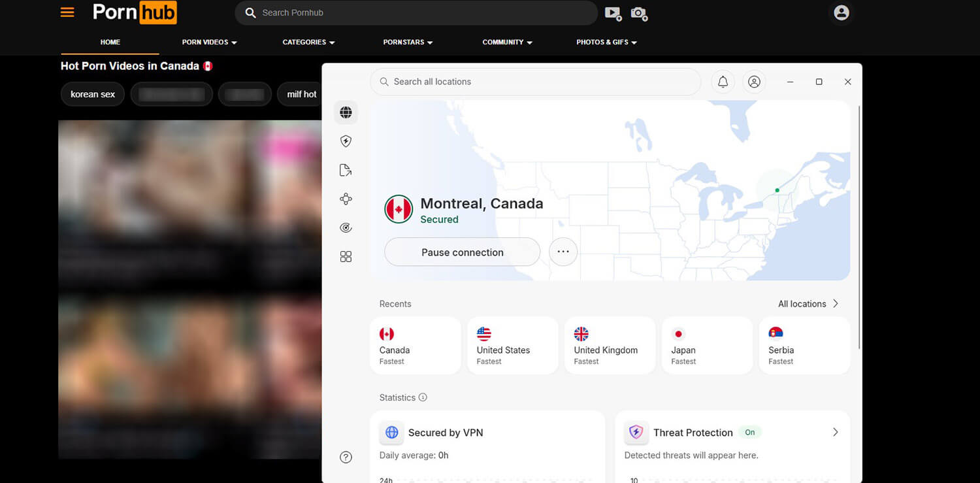Screen dimensions: 980x483
Task: Click the Canada flag beside Montreal, Canada
Action: tap(399, 209)
